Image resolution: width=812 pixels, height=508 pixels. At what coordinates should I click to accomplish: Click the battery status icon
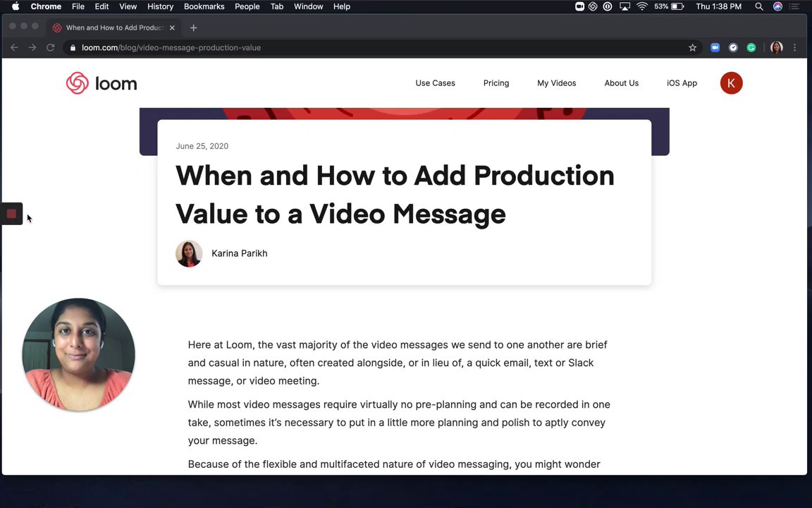[677, 6]
